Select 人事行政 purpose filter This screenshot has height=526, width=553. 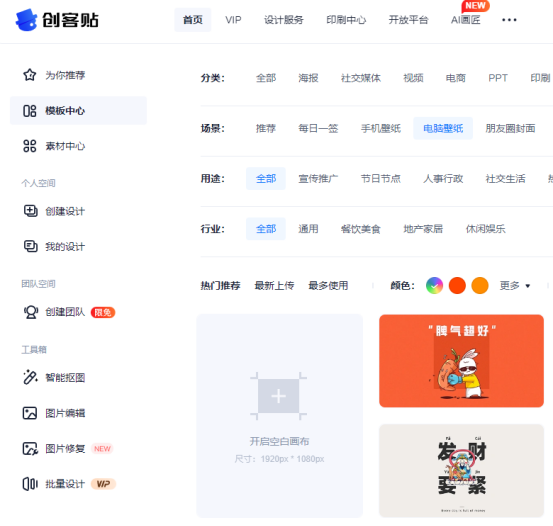(x=443, y=179)
